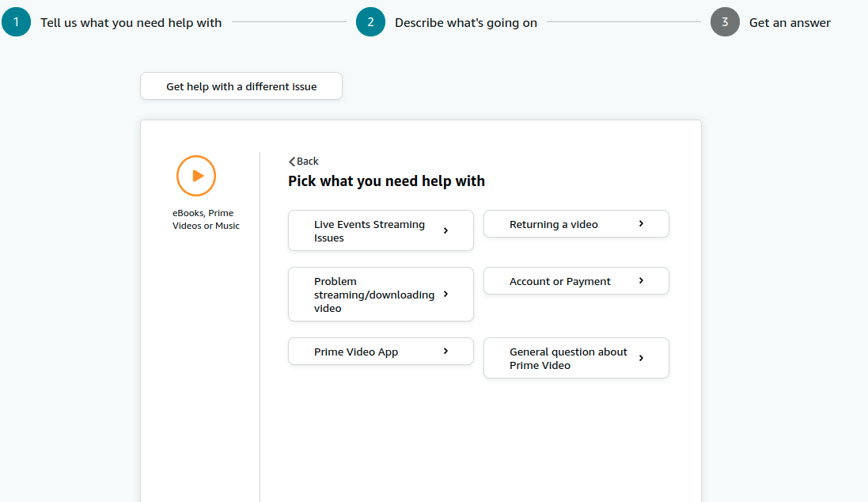Click step 1 numbered circle
Screen dimensions: 868x502
16,22
